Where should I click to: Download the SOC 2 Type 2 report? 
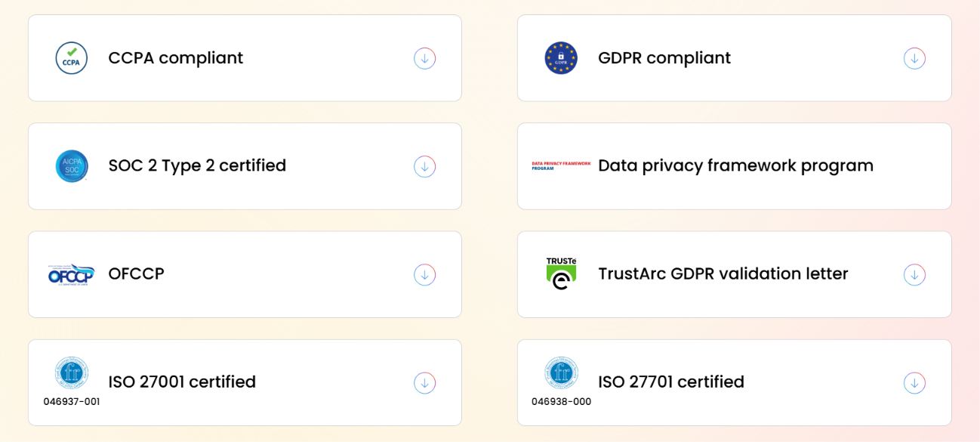[x=424, y=166]
